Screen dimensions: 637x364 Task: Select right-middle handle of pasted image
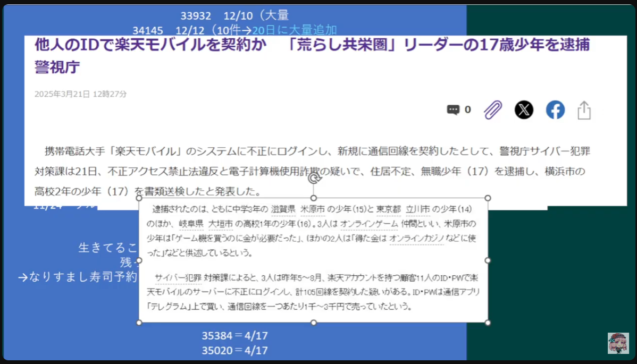click(488, 260)
